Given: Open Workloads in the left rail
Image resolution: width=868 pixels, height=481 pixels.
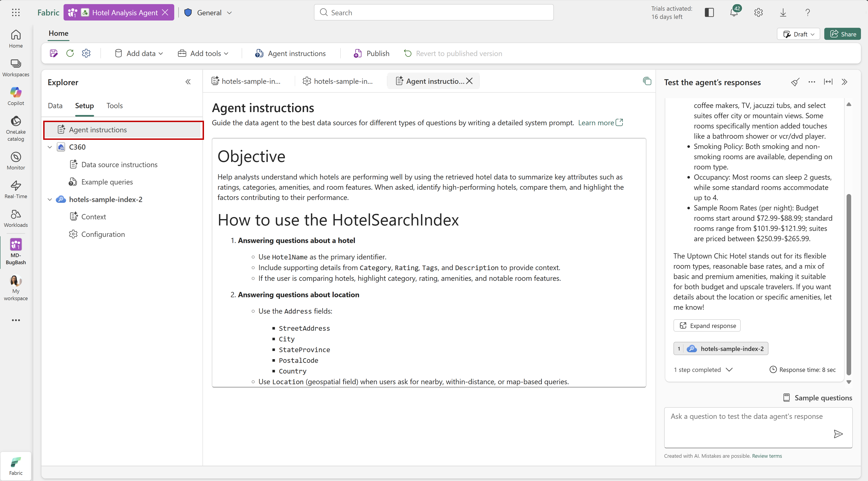Looking at the screenshot, I should pyautogui.click(x=16, y=218).
